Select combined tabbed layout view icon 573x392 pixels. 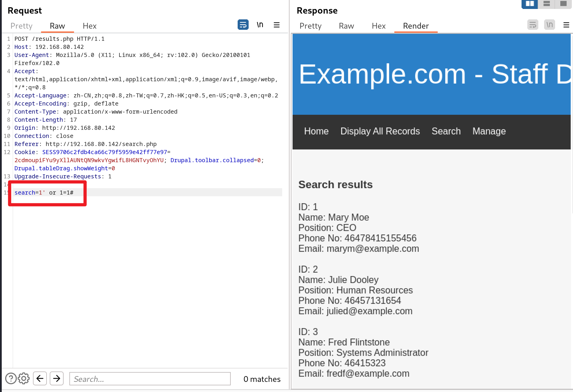563,4
